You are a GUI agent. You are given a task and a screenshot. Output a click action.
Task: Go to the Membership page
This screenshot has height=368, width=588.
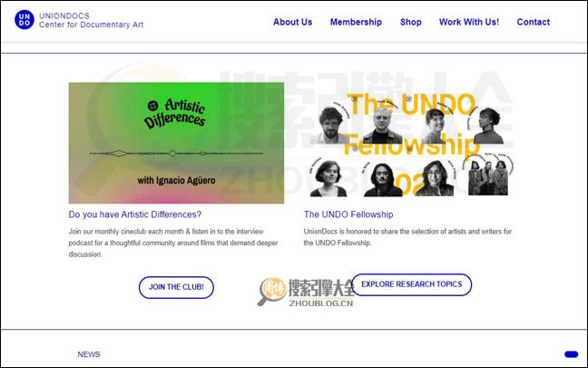click(x=356, y=22)
